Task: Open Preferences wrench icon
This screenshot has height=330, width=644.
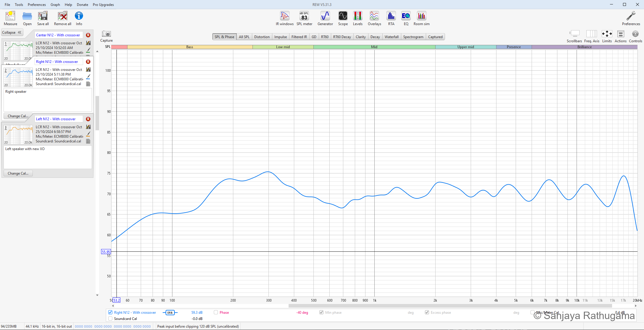Action: click(x=631, y=18)
